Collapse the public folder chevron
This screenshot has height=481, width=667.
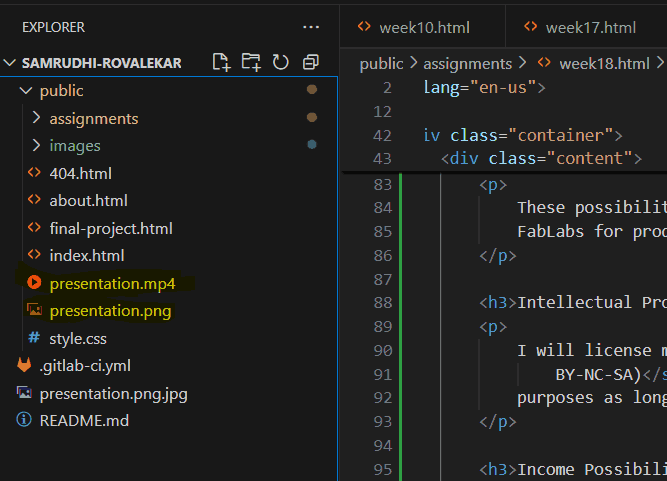pyautogui.click(x=26, y=91)
